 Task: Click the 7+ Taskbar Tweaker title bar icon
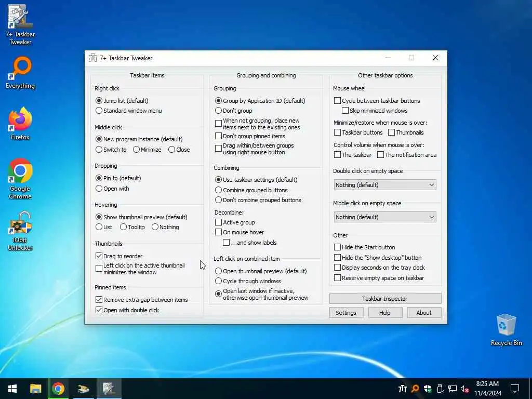(92, 58)
